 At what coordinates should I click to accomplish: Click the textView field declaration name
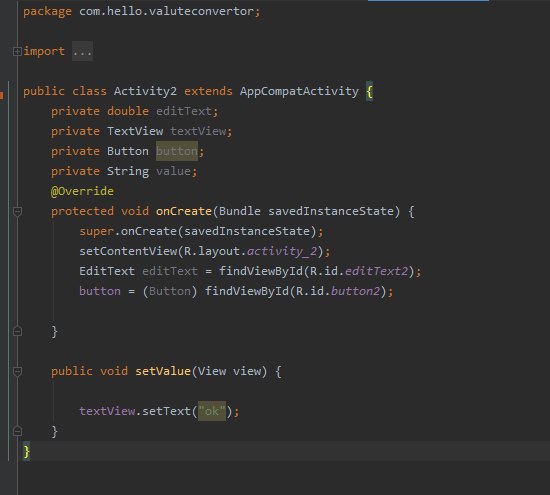[x=198, y=131]
